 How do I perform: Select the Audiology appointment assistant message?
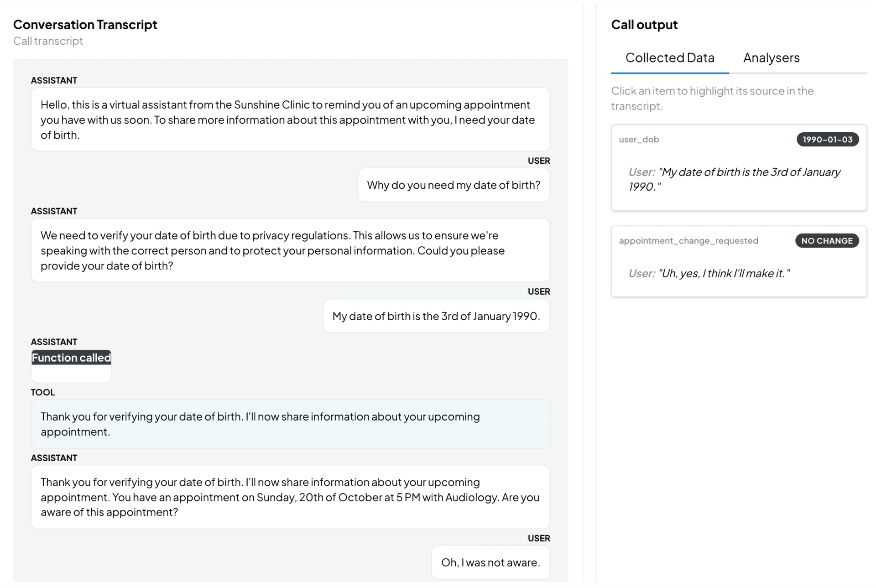pyautogui.click(x=290, y=497)
